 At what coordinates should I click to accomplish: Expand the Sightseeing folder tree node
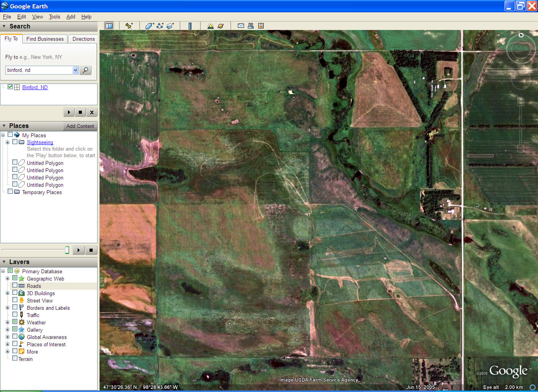click(7, 142)
